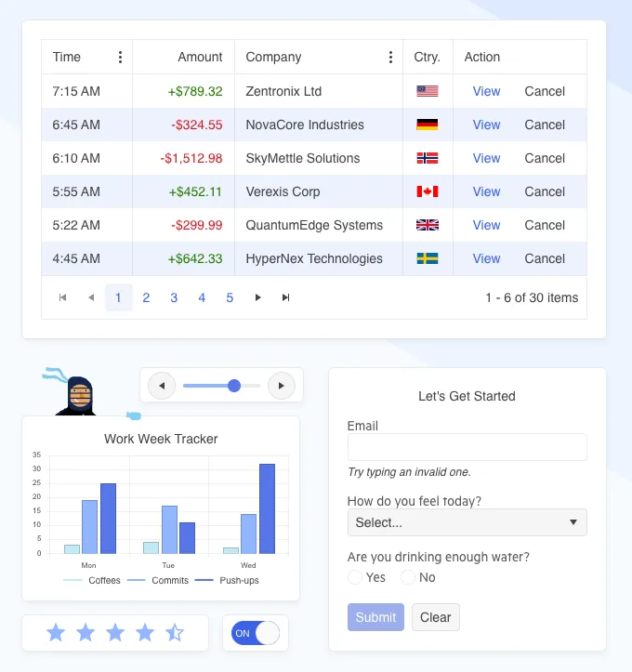Click the slider decrease arrow button
632x672 pixels.
tap(162, 385)
